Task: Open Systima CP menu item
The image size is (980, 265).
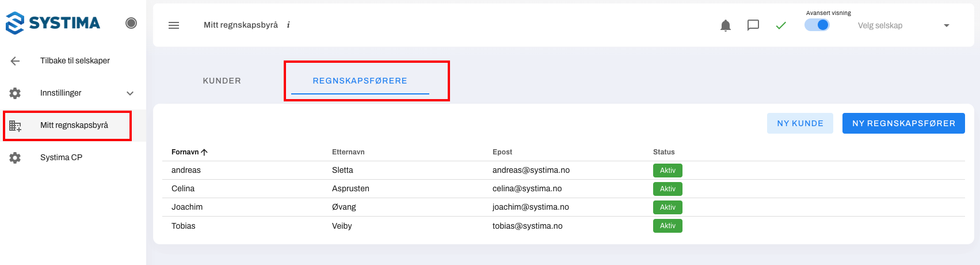Action: pyautogui.click(x=73, y=158)
